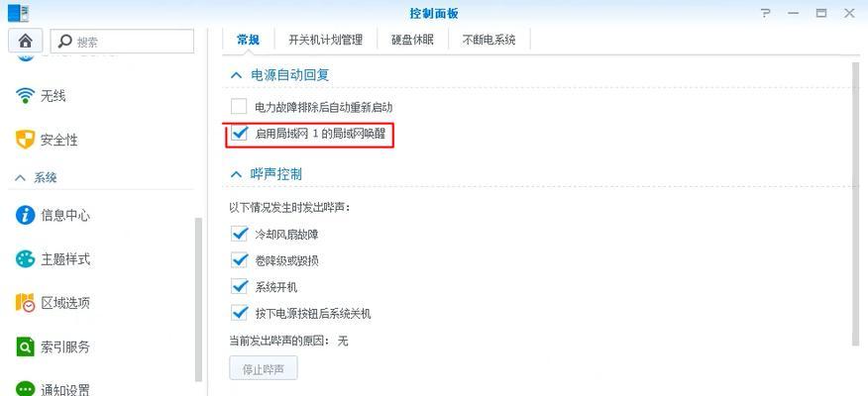
Task: Click the help question mark icon
Action: coord(766,13)
